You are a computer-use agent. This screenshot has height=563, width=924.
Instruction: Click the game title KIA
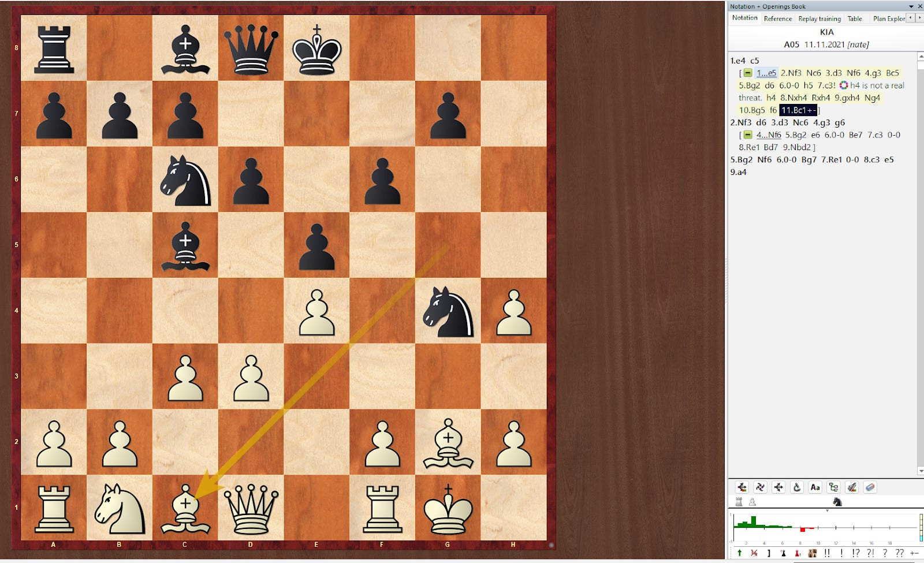coord(826,32)
